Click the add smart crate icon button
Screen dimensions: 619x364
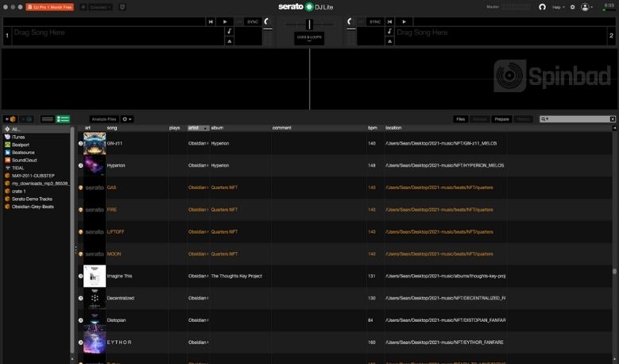tap(26, 119)
